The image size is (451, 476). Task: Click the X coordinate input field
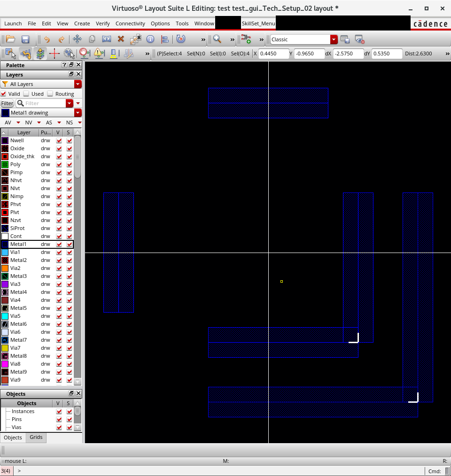click(274, 54)
